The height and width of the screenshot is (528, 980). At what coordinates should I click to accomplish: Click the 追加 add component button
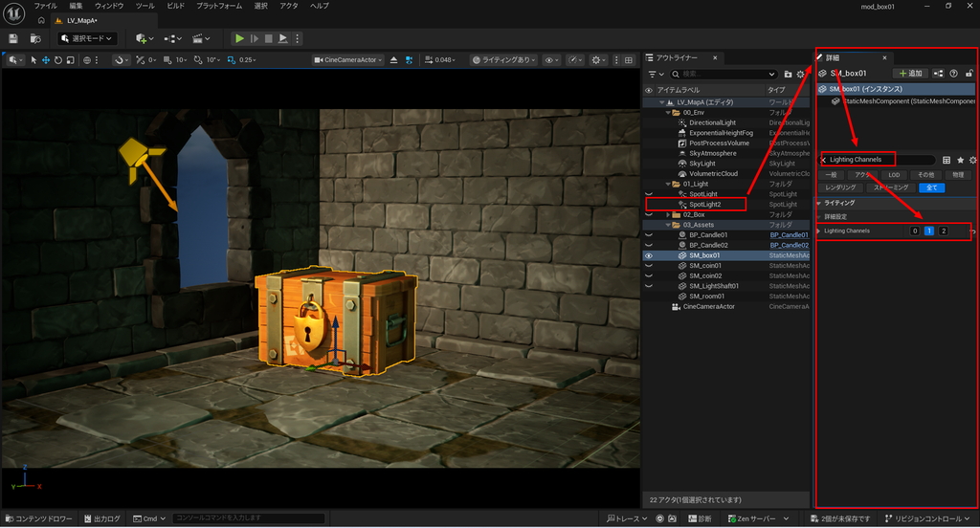(x=911, y=74)
